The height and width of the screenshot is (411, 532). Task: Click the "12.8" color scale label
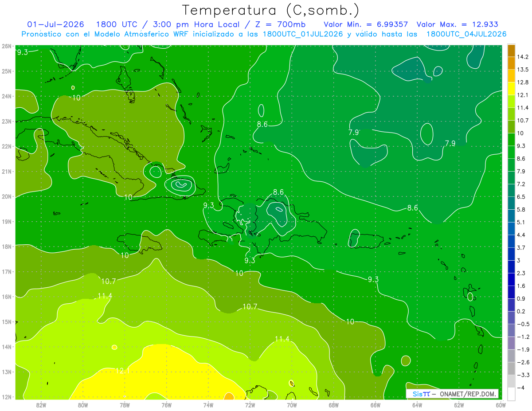pos(524,82)
